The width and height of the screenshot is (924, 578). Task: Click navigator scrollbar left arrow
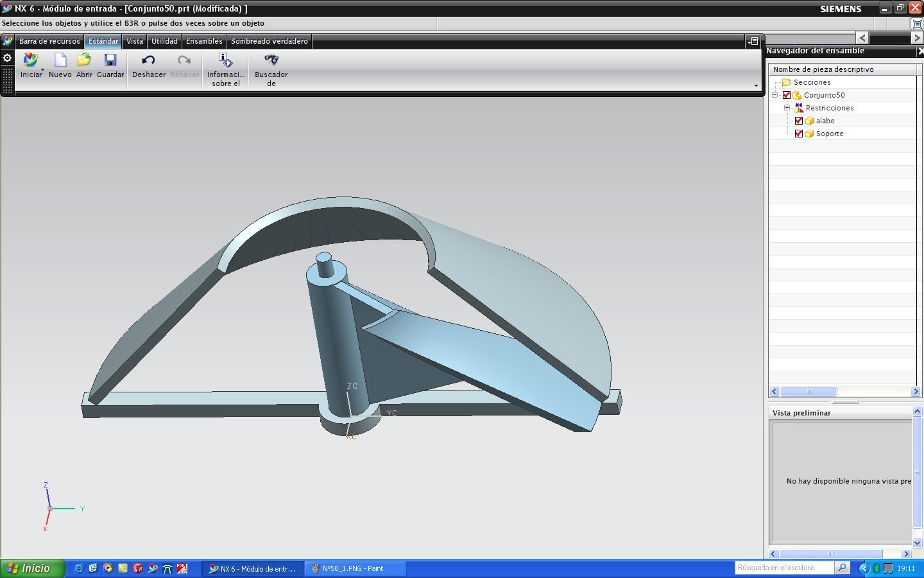coord(774,391)
